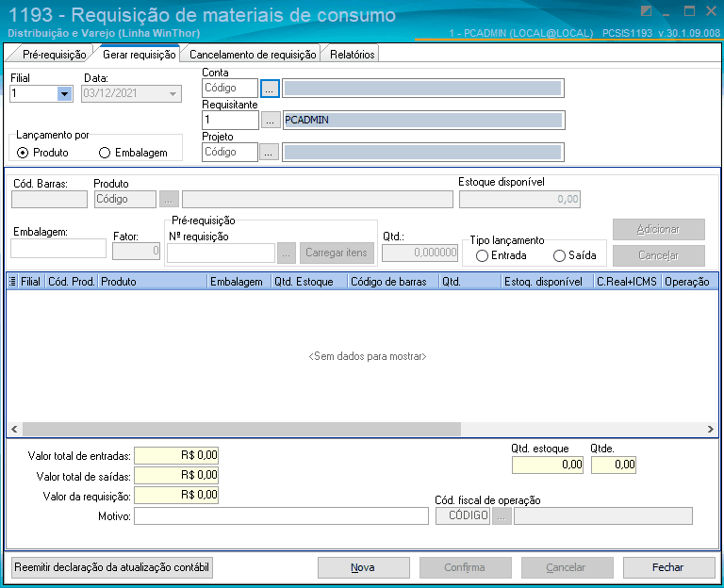The width and height of the screenshot is (724, 588).
Task: Open the Produto search ellipsis button
Action: tap(169, 200)
